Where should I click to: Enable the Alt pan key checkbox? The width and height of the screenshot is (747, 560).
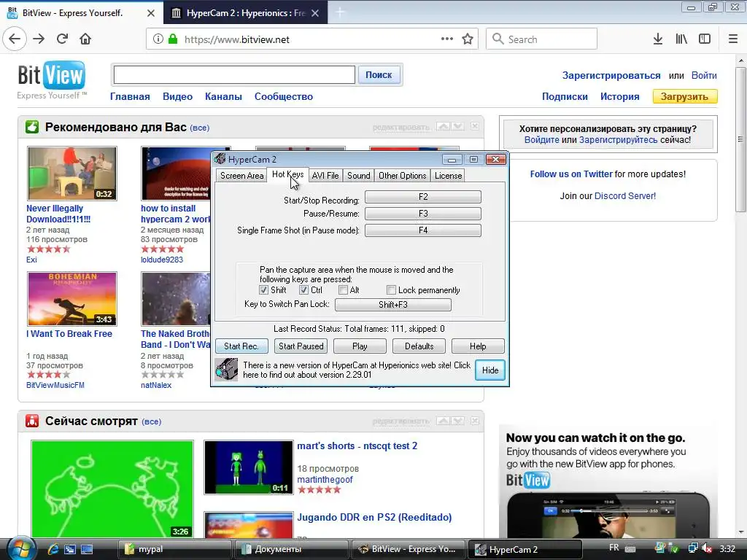(x=343, y=290)
